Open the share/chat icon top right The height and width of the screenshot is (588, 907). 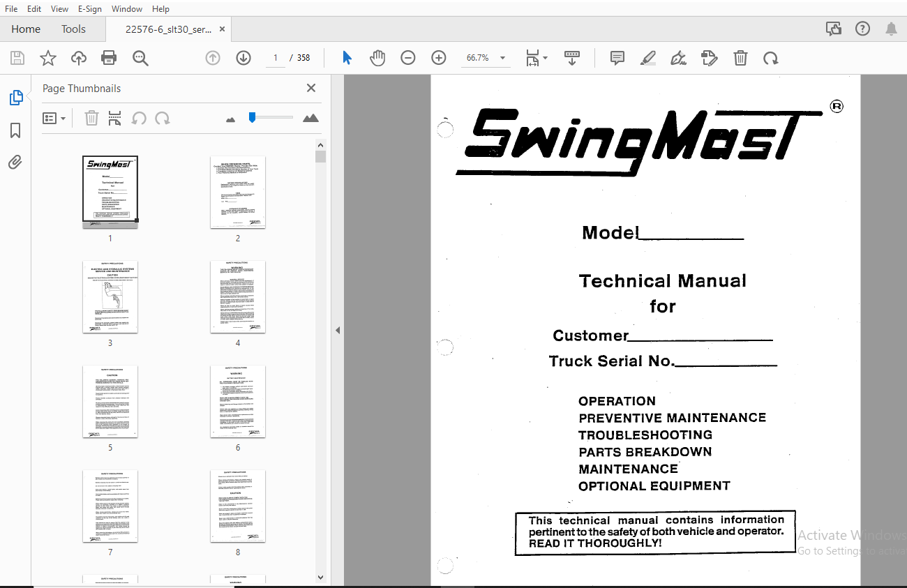click(x=833, y=29)
